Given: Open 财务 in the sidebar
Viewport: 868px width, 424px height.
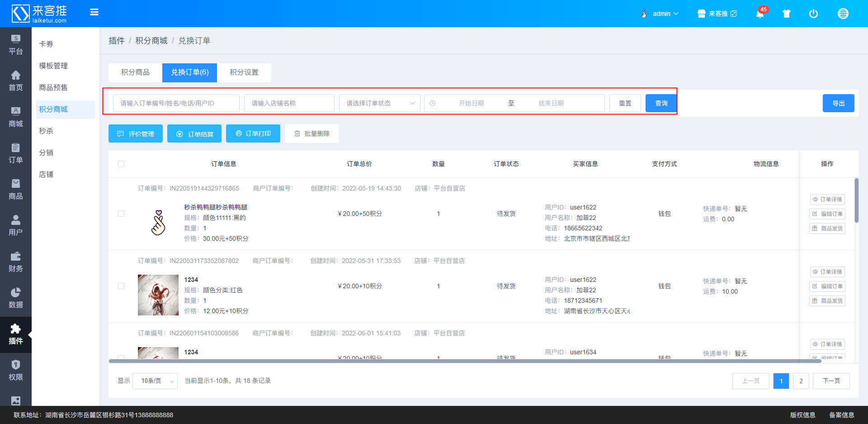Looking at the screenshot, I should [x=16, y=262].
